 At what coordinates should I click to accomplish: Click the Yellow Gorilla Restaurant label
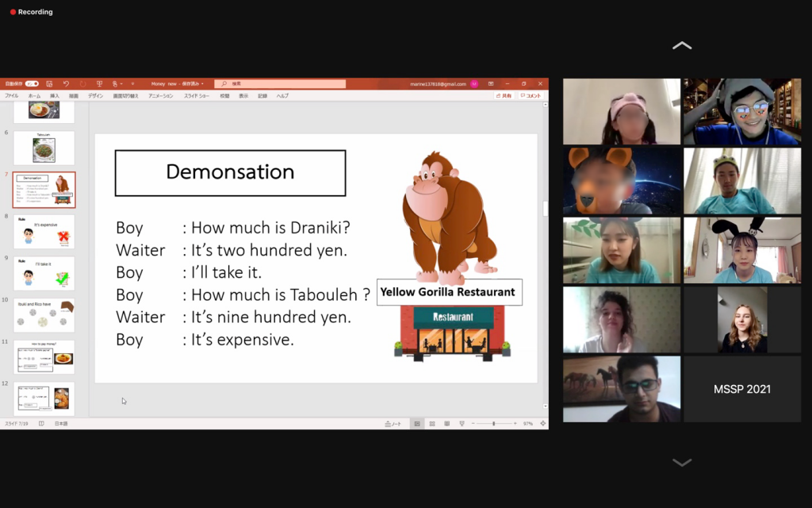click(x=449, y=292)
